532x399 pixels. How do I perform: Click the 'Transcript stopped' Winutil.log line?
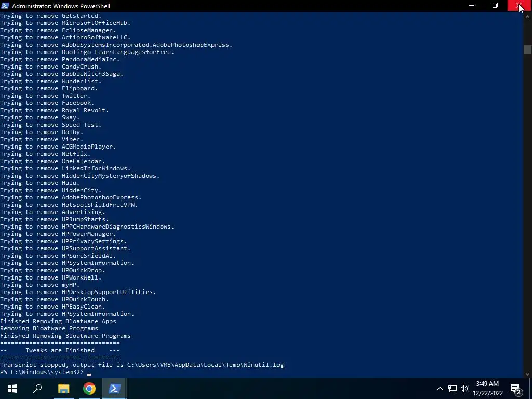click(142, 365)
